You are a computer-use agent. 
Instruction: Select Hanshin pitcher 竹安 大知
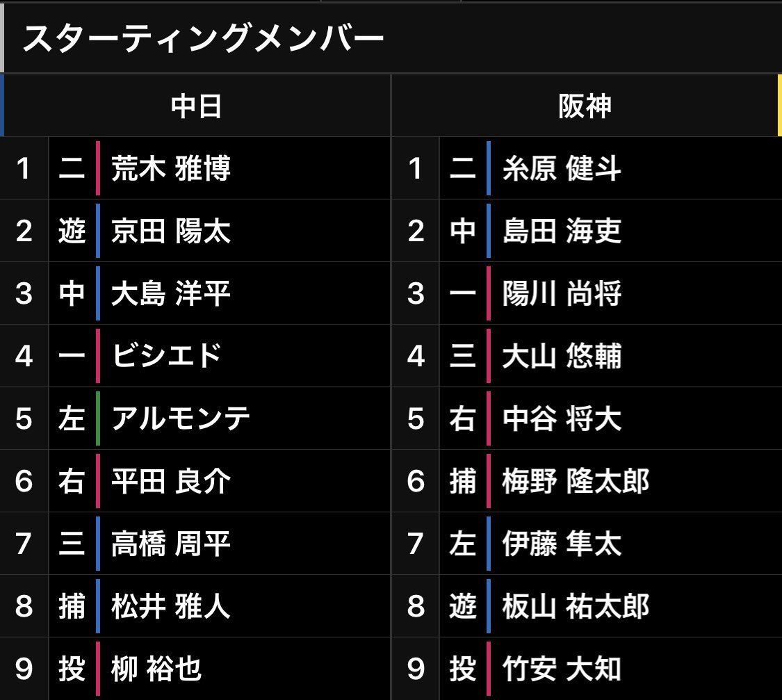[562, 669]
